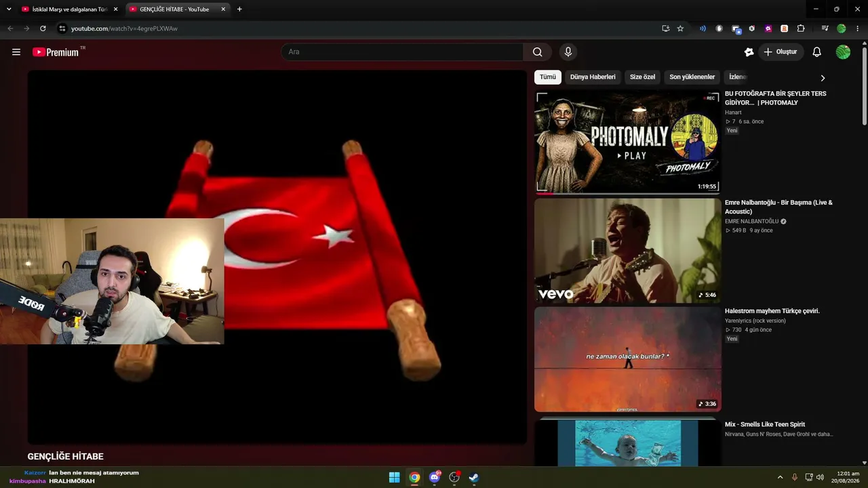The height and width of the screenshot is (488, 868).
Task: Show hidden system tray icons
Action: 780,477
